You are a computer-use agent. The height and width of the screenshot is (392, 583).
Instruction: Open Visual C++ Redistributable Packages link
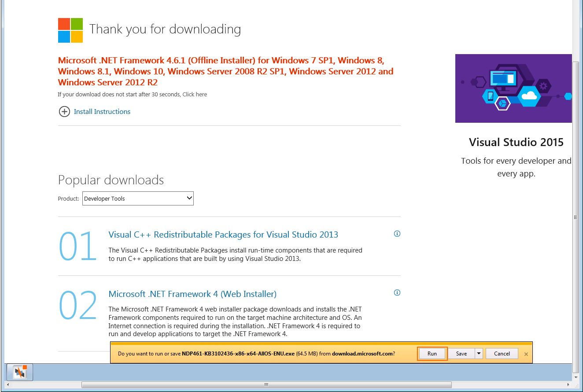223,234
